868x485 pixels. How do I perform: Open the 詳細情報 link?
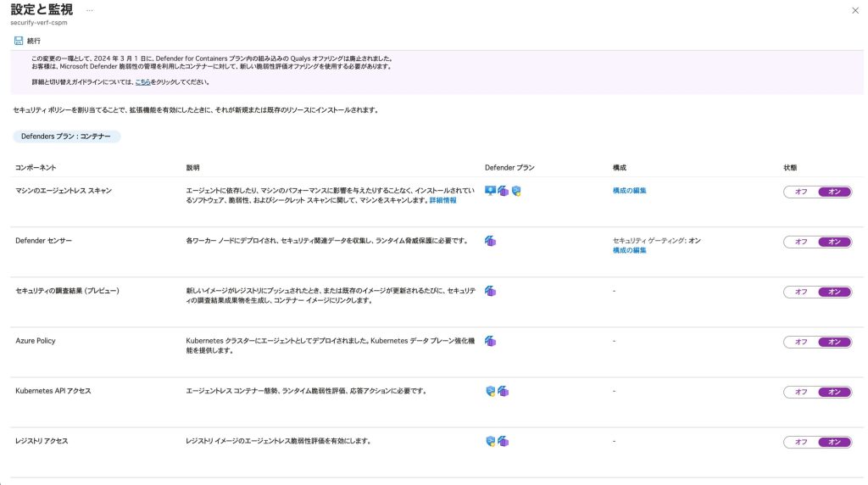[442, 201]
